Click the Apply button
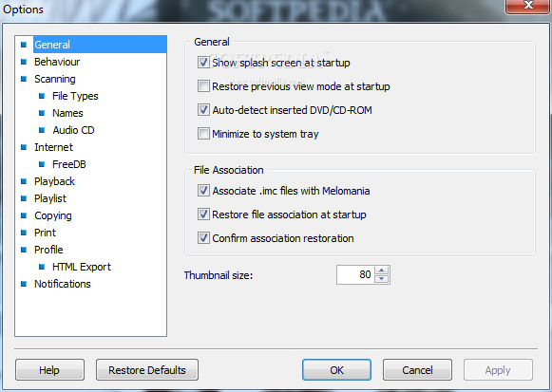This screenshot has width=552, height=392. tap(498, 370)
